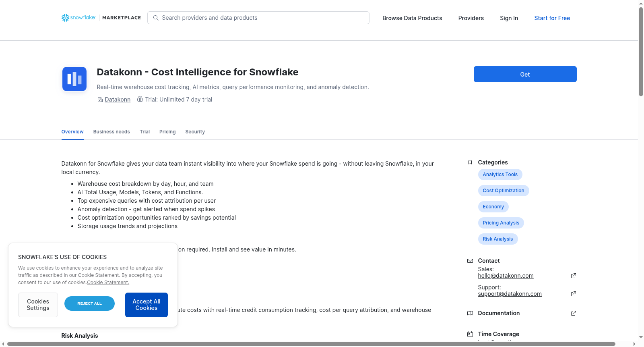Open the Pricing tab
The image size is (644, 347).
tap(167, 132)
